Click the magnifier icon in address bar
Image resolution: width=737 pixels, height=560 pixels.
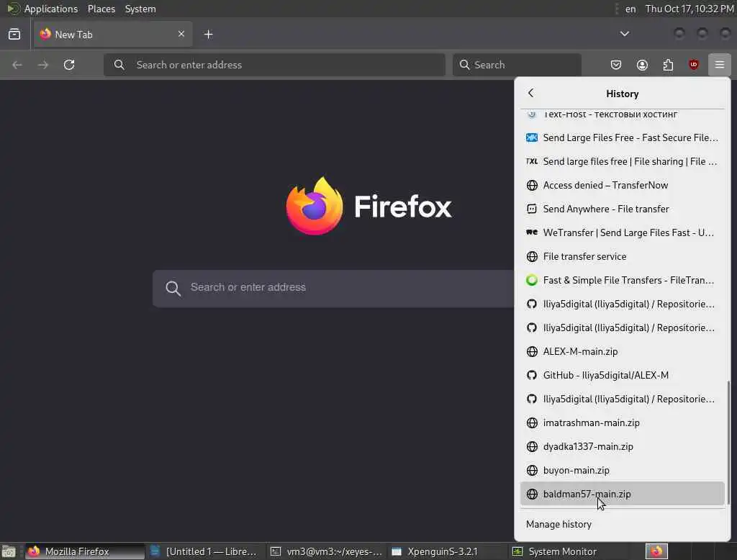[119, 64]
